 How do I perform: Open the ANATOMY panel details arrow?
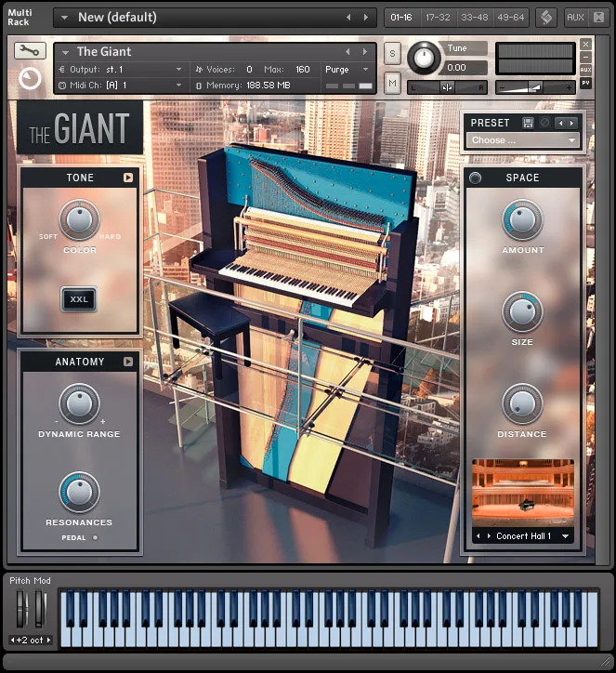pyautogui.click(x=128, y=362)
